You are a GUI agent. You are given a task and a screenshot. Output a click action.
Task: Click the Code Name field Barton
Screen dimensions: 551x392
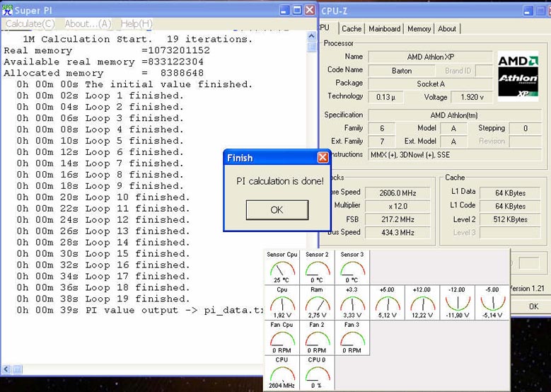tap(401, 71)
